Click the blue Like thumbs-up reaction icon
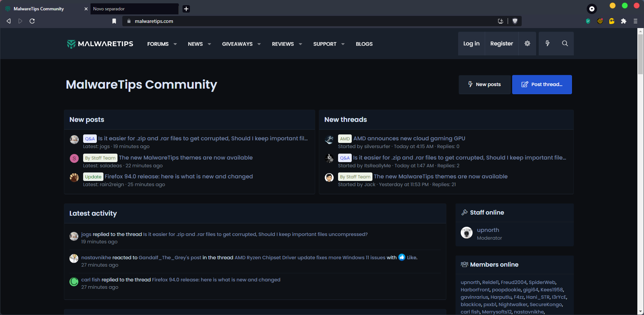Screen dimensions: 644x315 [x=402, y=257]
